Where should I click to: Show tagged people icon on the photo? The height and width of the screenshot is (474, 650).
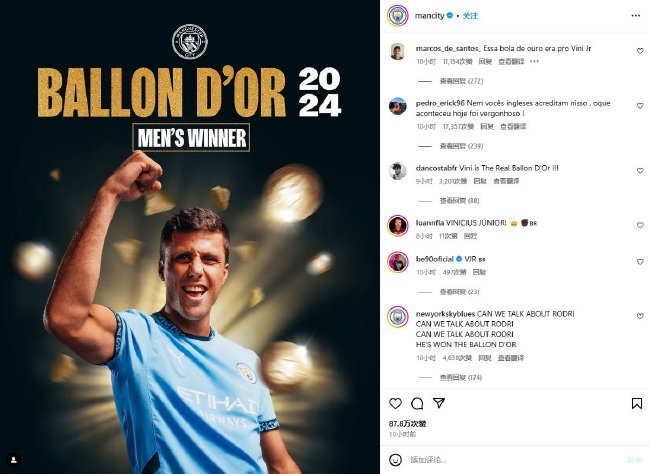point(13,460)
